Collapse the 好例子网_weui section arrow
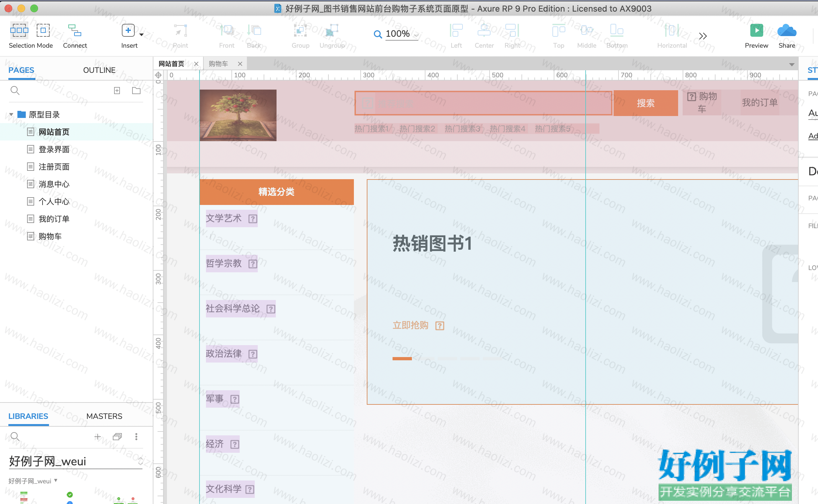 56,480
